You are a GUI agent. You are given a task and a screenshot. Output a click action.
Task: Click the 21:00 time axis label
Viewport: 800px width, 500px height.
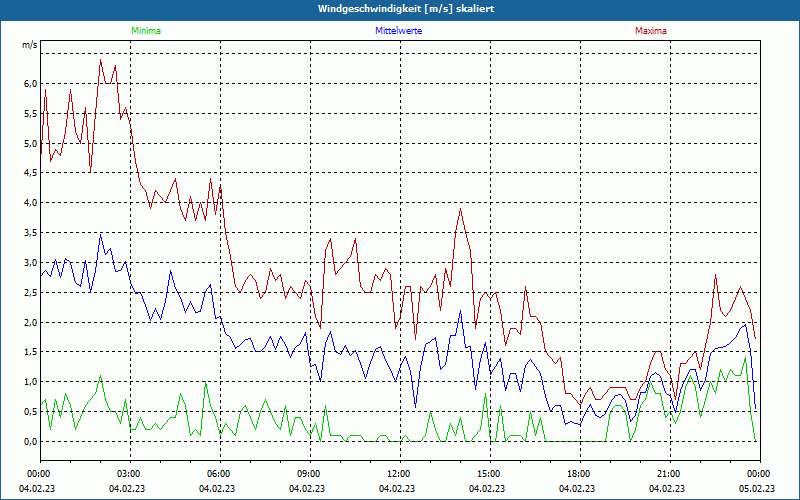pyautogui.click(x=668, y=474)
